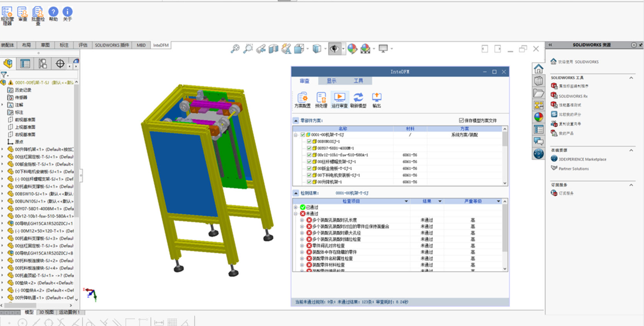Expand the 零件间孔对齐检查 result row

tap(302, 246)
